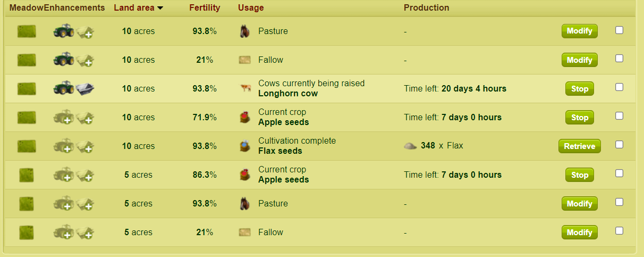Click the meadow thumbnail of the 71.9% fertility row

(27, 118)
